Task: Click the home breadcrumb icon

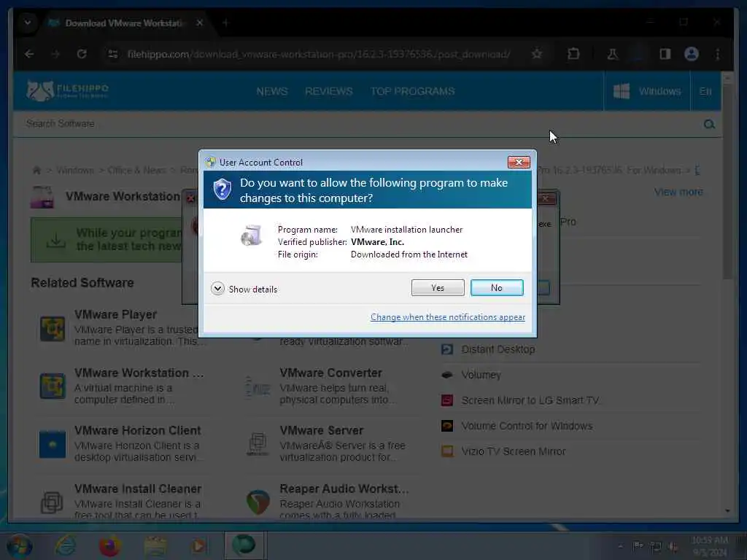Action: tap(36, 170)
